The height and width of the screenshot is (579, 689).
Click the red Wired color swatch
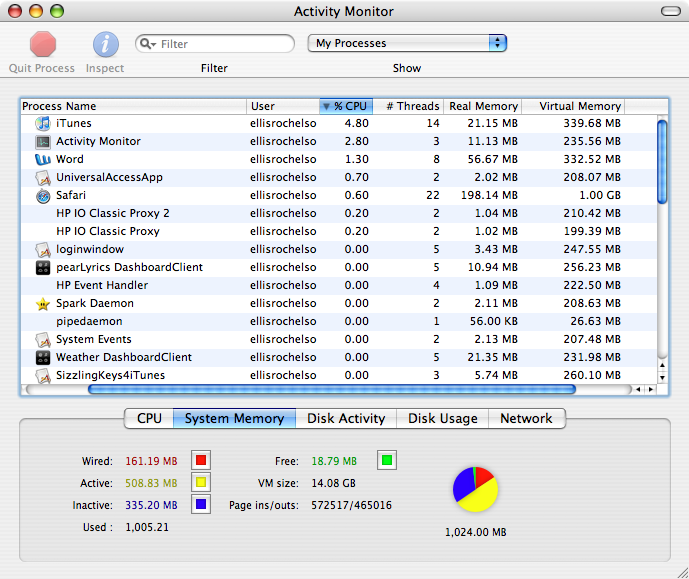tap(201, 460)
